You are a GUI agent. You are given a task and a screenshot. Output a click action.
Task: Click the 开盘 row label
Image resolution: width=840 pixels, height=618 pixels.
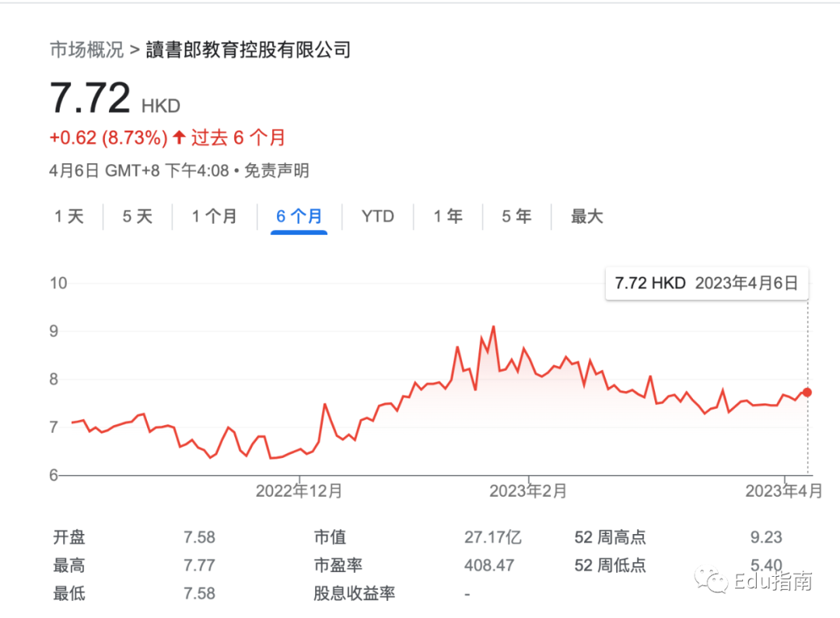[x=69, y=537]
